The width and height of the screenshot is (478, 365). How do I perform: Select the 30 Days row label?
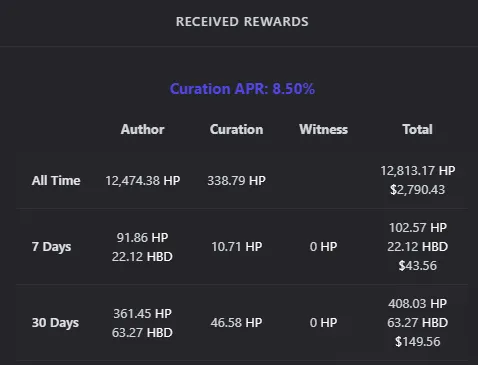click(x=55, y=323)
